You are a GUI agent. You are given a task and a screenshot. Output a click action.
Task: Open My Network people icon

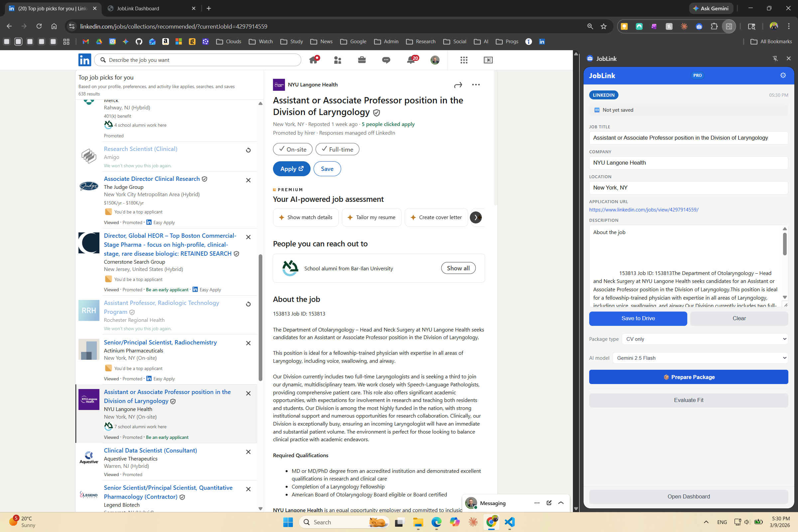click(x=337, y=60)
